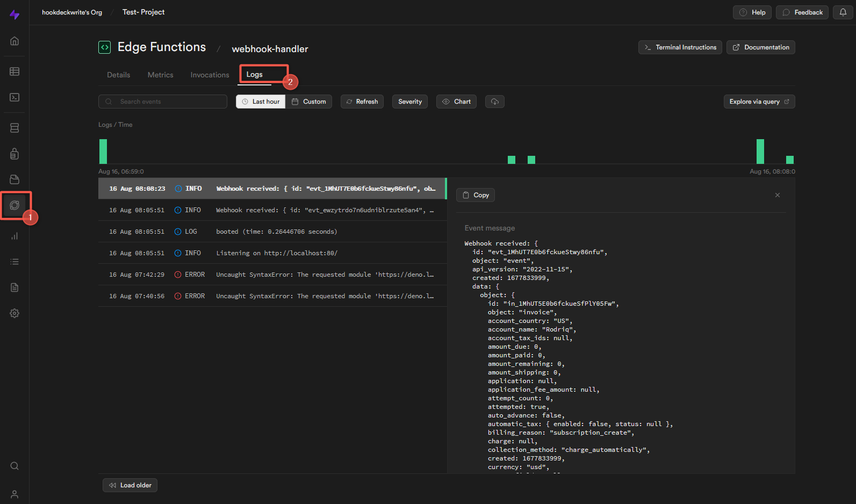This screenshot has height=504, width=856.
Task: Open the Project Settings gear icon
Action: 15,313
